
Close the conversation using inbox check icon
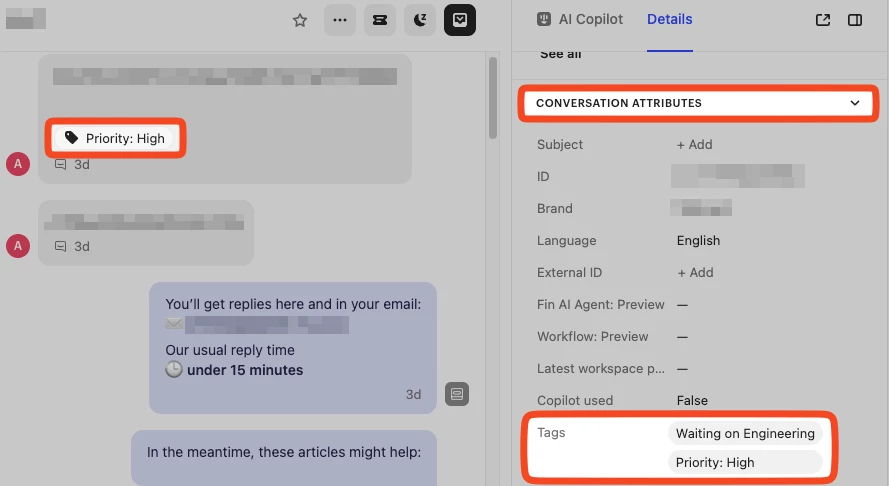point(460,20)
